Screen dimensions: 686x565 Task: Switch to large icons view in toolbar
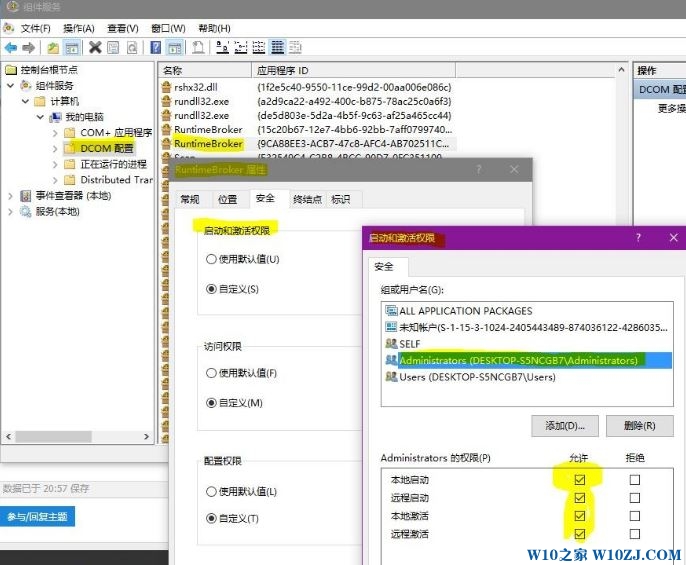pyautogui.click(x=222, y=47)
